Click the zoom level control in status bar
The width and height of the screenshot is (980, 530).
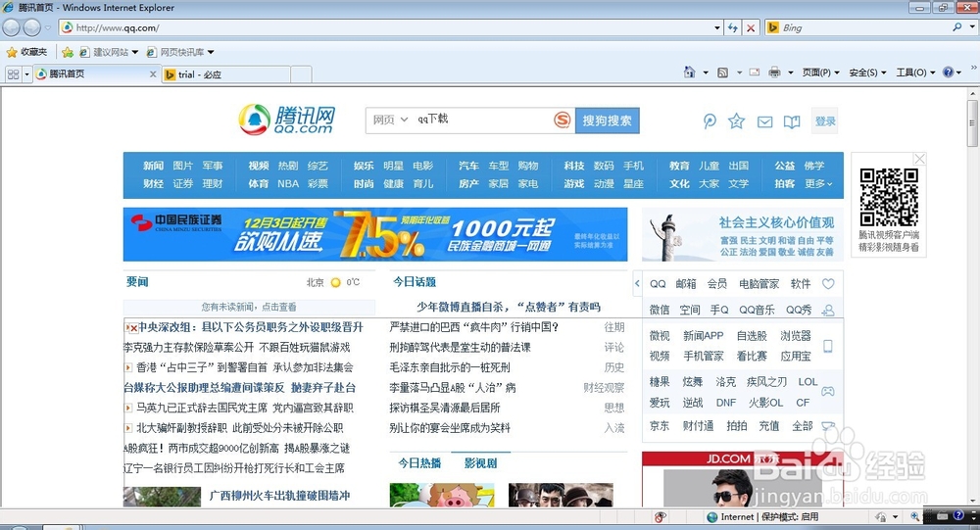(x=915, y=516)
